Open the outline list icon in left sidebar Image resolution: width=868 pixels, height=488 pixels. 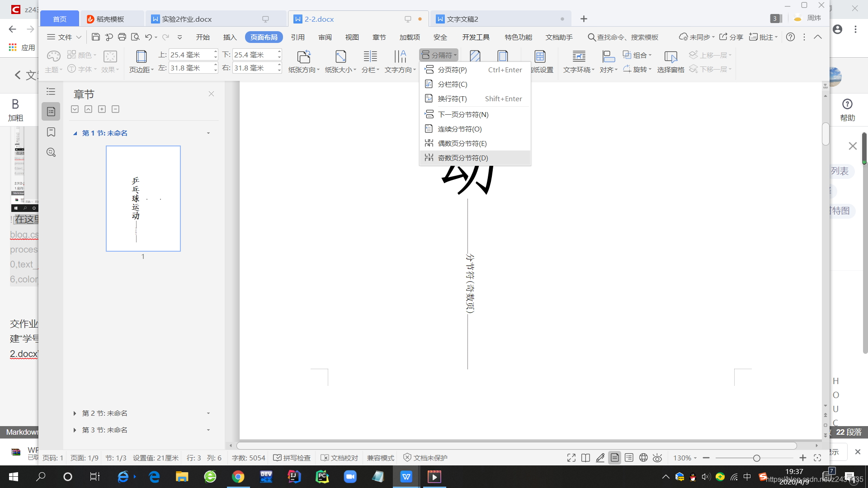51,92
